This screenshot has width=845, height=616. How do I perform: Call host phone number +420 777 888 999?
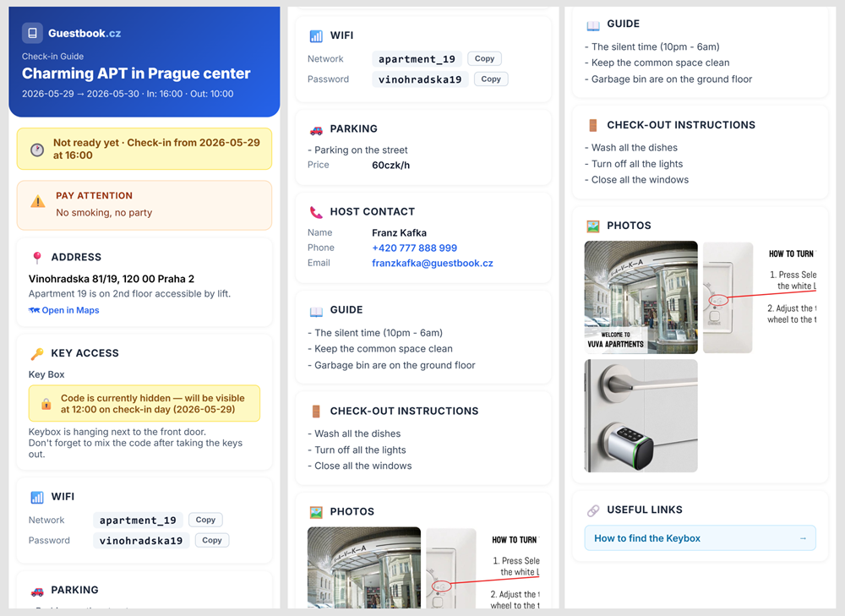pyautogui.click(x=414, y=248)
